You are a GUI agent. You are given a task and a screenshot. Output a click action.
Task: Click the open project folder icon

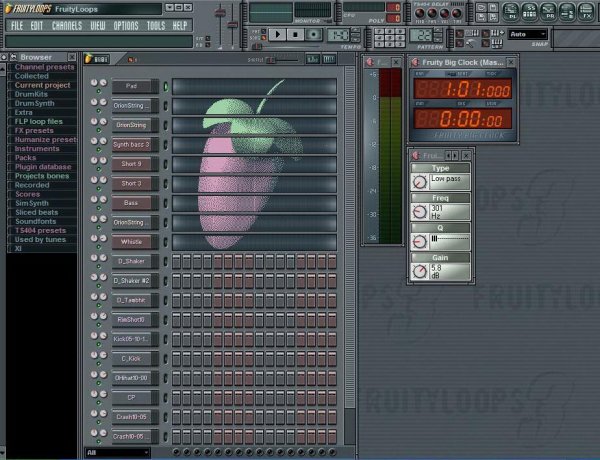click(x=481, y=8)
